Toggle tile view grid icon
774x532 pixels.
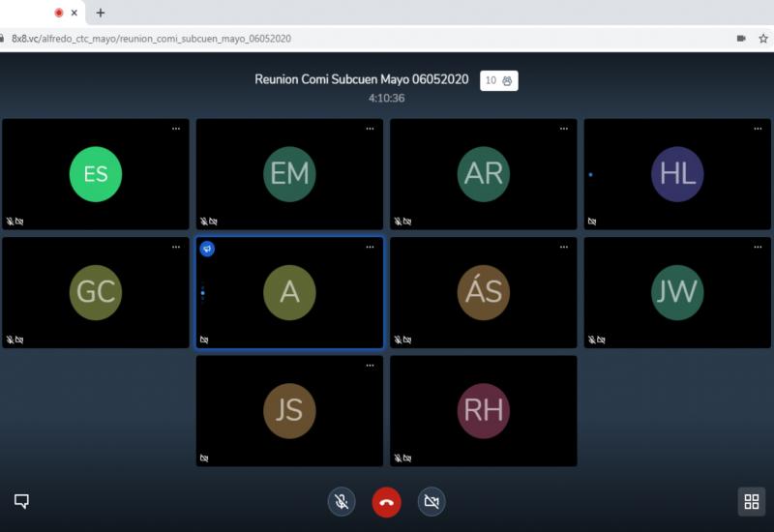pos(752,502)
